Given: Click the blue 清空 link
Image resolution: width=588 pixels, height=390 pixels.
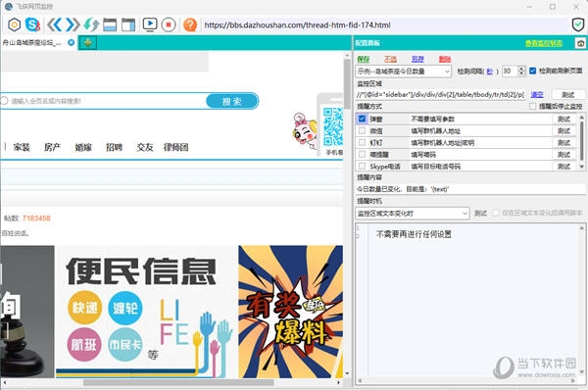Looking at the screenshot, I should (x=537, y=94).
